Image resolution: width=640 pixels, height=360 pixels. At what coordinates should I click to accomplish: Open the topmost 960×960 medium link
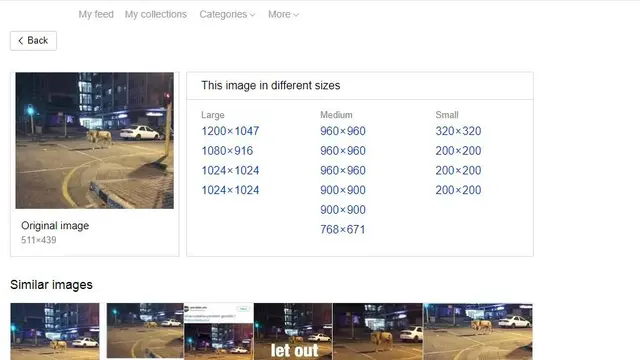point(343,131)
